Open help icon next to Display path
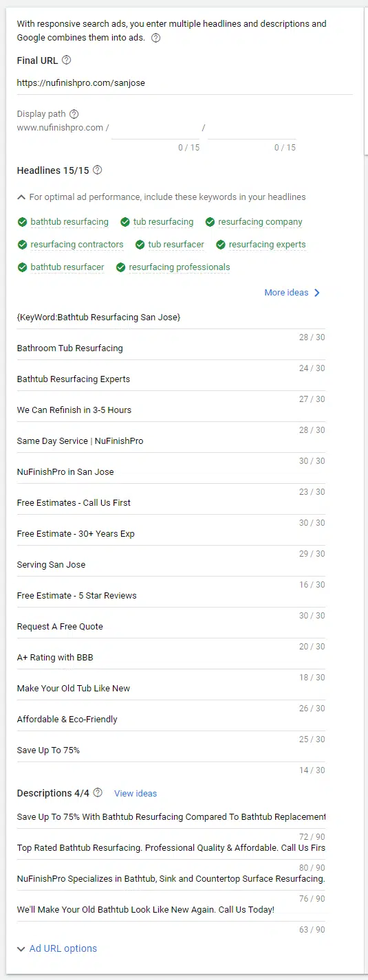 (74, 114)
